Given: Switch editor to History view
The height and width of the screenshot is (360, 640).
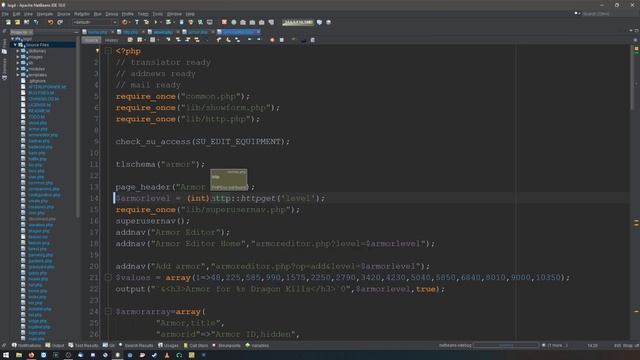Looking at the screenshot, I should tap(111, 40).
